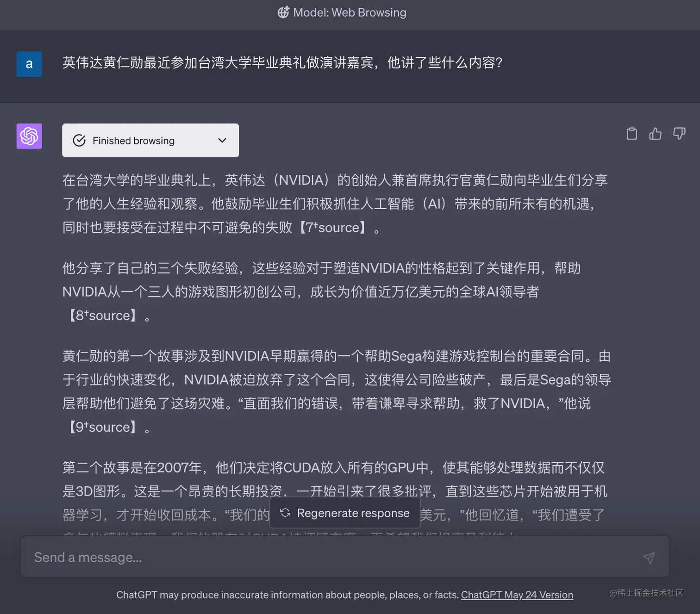
Task: Click Regenerate response button
Action: 345,513
